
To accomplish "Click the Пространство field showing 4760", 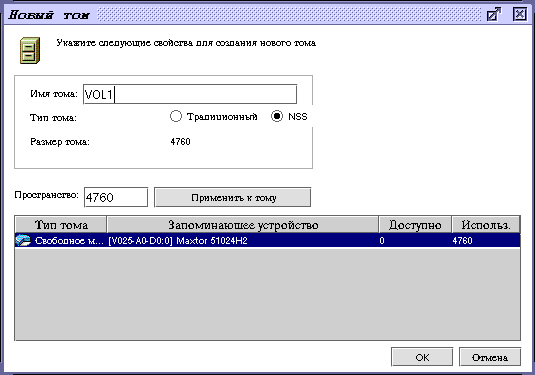I will pos(116,197).
